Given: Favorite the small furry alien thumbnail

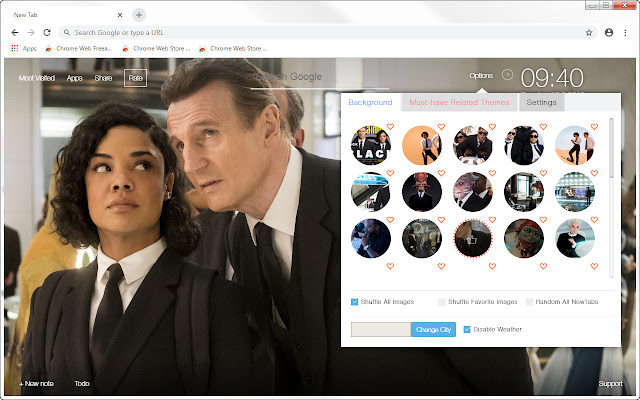Looking at the screenshot, I should (543, 220).
